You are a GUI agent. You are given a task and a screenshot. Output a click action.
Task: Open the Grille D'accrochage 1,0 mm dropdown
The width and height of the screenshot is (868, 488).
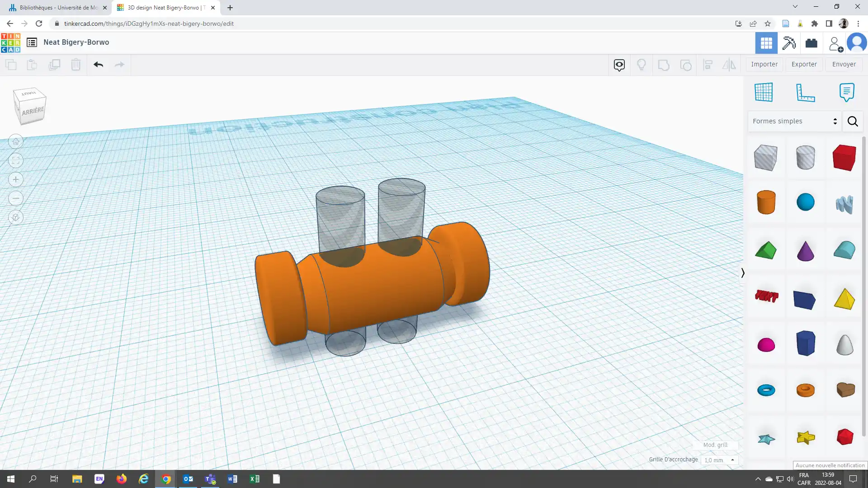coord(720,460)
